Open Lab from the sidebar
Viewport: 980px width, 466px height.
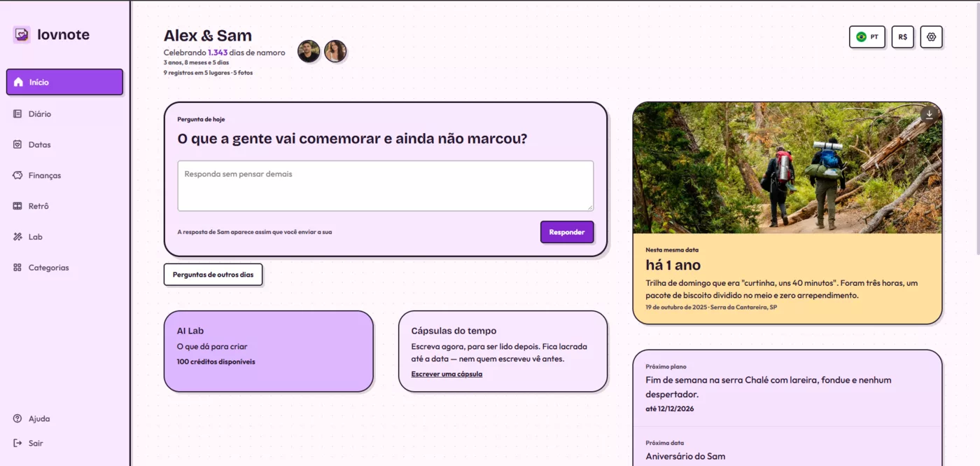coord(64,237)
